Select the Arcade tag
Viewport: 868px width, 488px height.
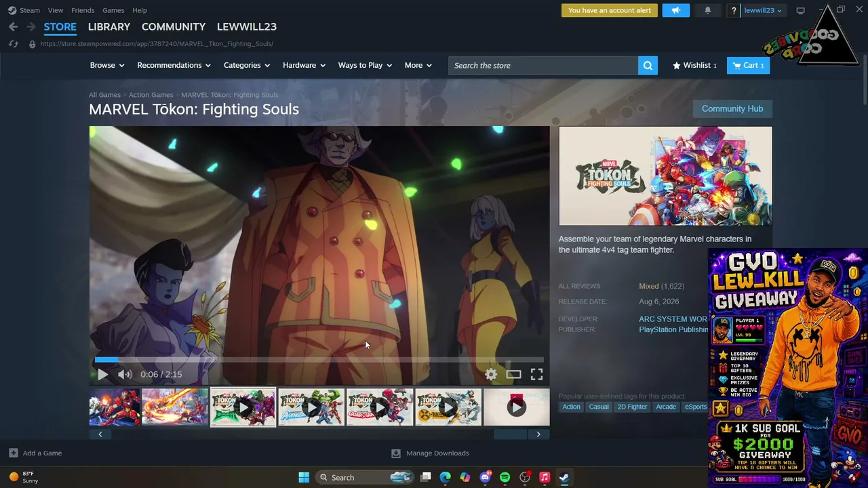click(x=666, y=407)
